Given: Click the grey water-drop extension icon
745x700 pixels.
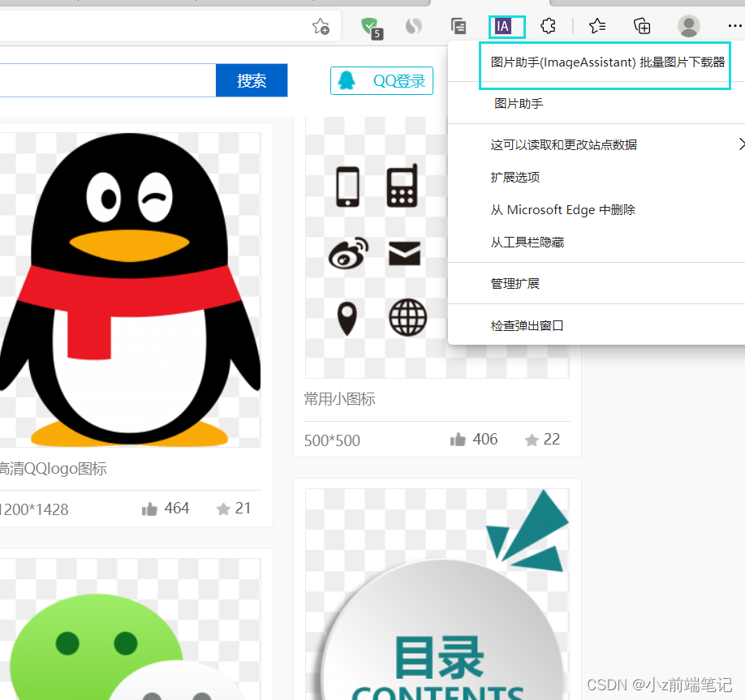Looking at the screenshot, I should (x=414, y=26).
